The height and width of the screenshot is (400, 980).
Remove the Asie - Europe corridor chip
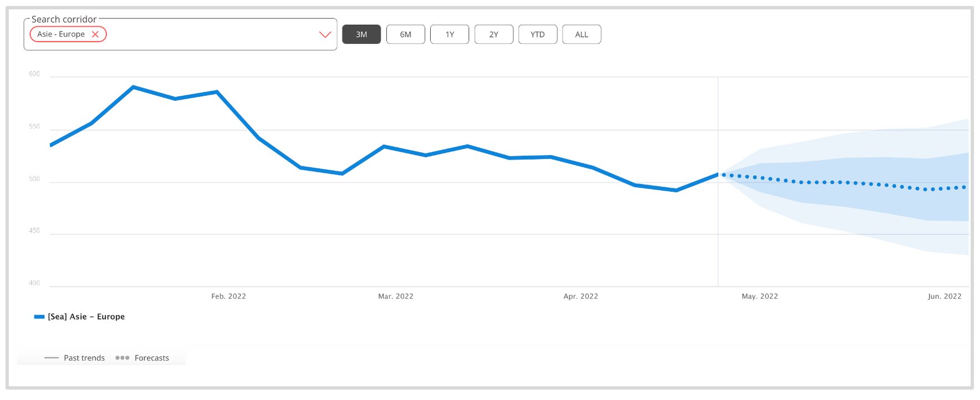pyautogui.click(x=95, y=34)
